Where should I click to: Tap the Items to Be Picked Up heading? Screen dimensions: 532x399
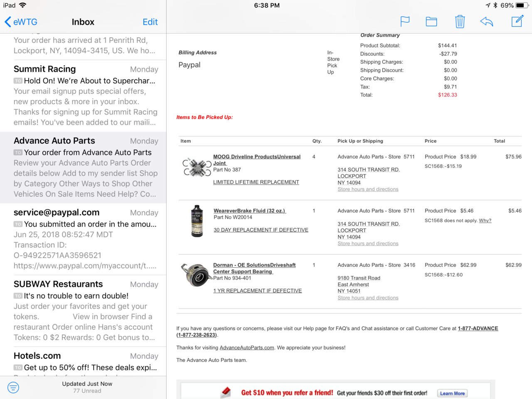[204, 117]
